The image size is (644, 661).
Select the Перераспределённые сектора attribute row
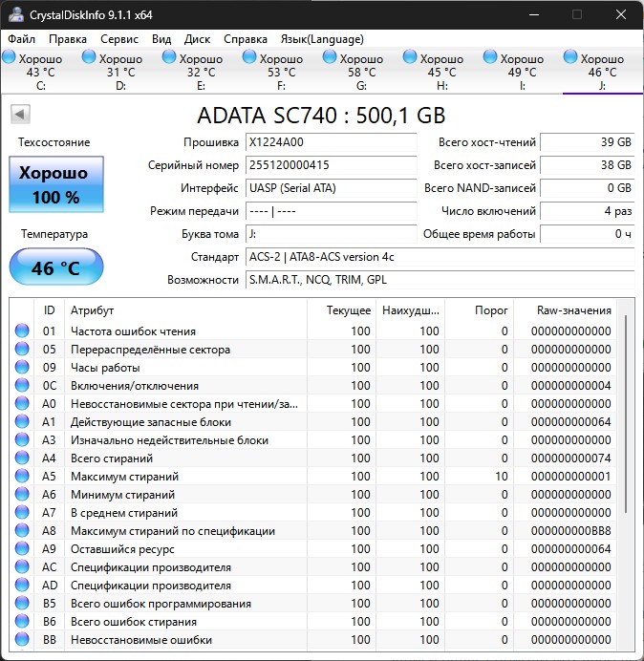pyautogui.click(x=313, y=349)
